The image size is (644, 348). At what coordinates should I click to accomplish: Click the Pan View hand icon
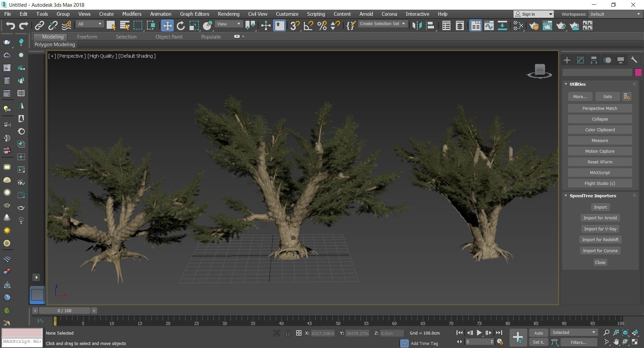pyautogui.click(x=616, y=342)
